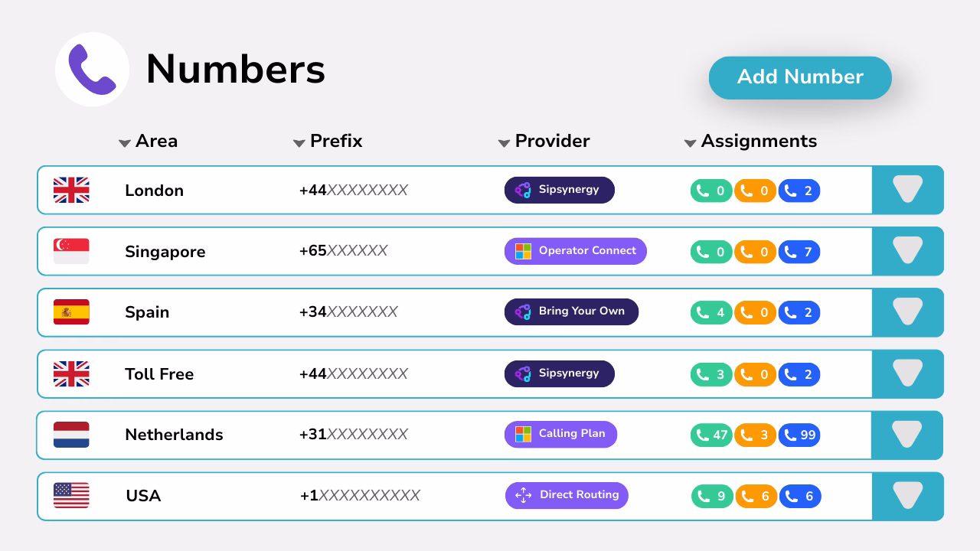Image resolution: width=980 pixels, height=551 pixels.
Task: Click the Add Number button
Action: [800, 77]
